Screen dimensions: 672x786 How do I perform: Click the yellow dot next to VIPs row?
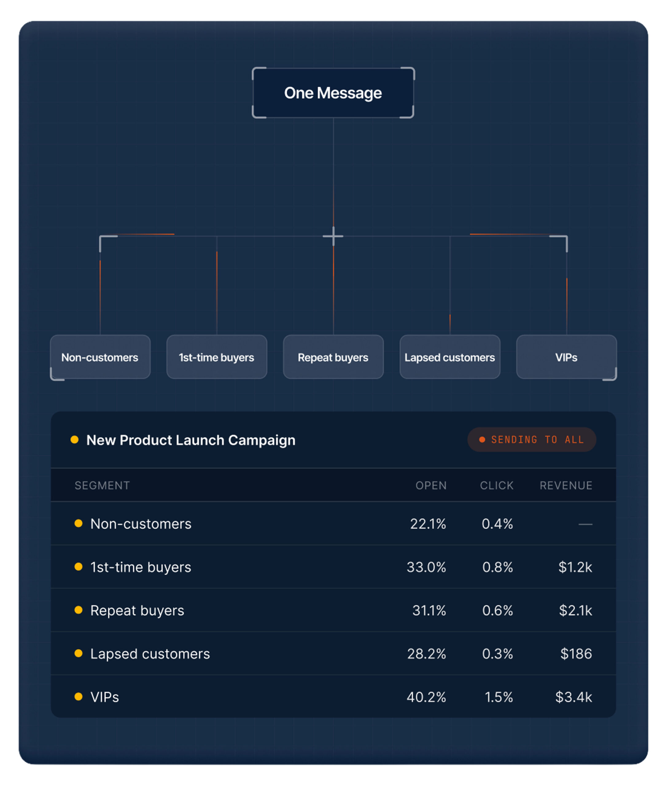click(x=79, y=696)
